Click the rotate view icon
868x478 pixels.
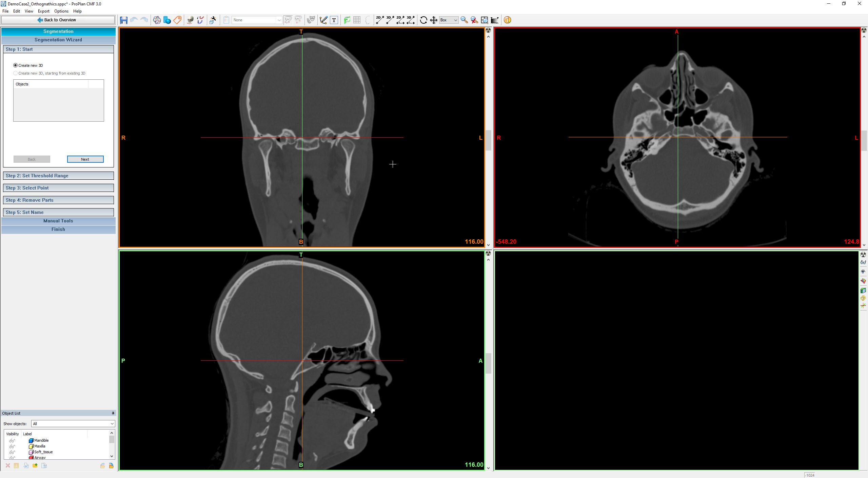[x=423, y=20]
